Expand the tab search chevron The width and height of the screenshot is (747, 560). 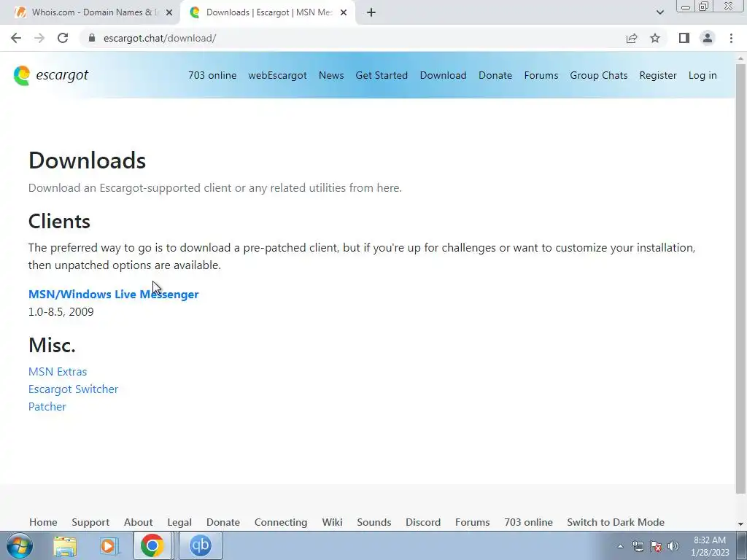659,12
